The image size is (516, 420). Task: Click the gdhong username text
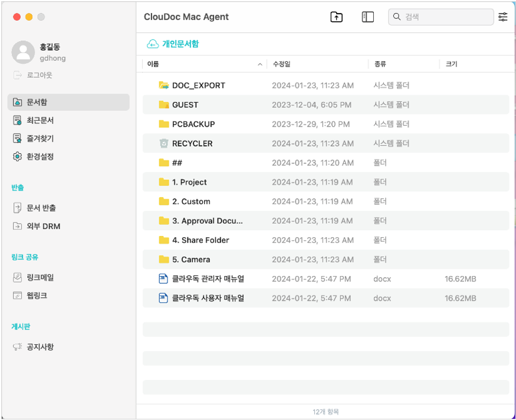(x=52, y=58)
